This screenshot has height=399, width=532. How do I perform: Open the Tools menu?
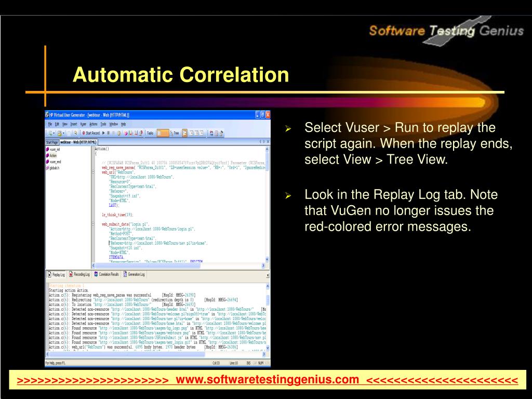[103, 124]
